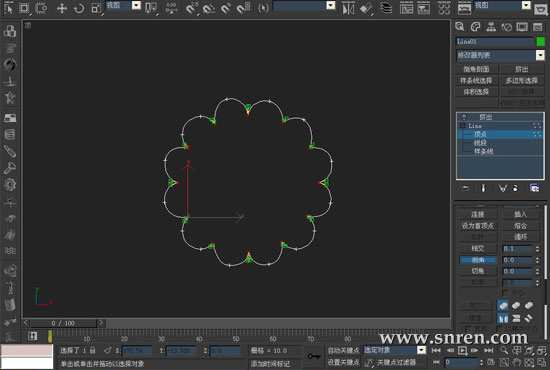Image resolution: width=550 pixels, height=370 pixels.
Task: Open the Hierarchy panel tab
Action: (x=491, y=27)
